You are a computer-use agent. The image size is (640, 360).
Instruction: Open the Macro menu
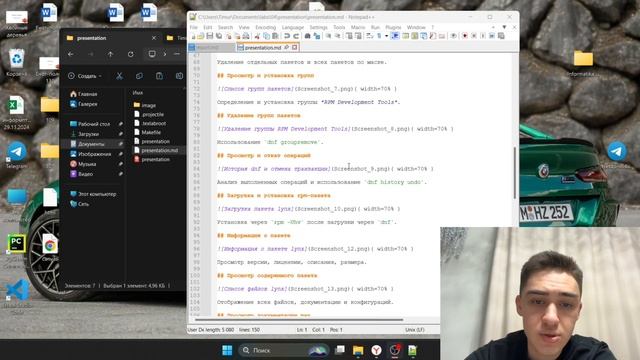[x=358, y=27]
